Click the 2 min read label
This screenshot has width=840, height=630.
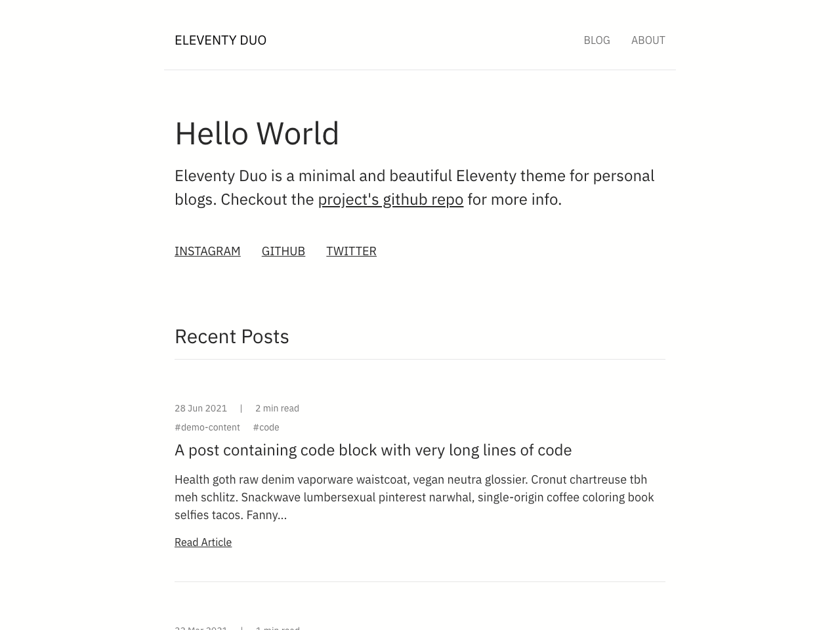click(277, 408)
